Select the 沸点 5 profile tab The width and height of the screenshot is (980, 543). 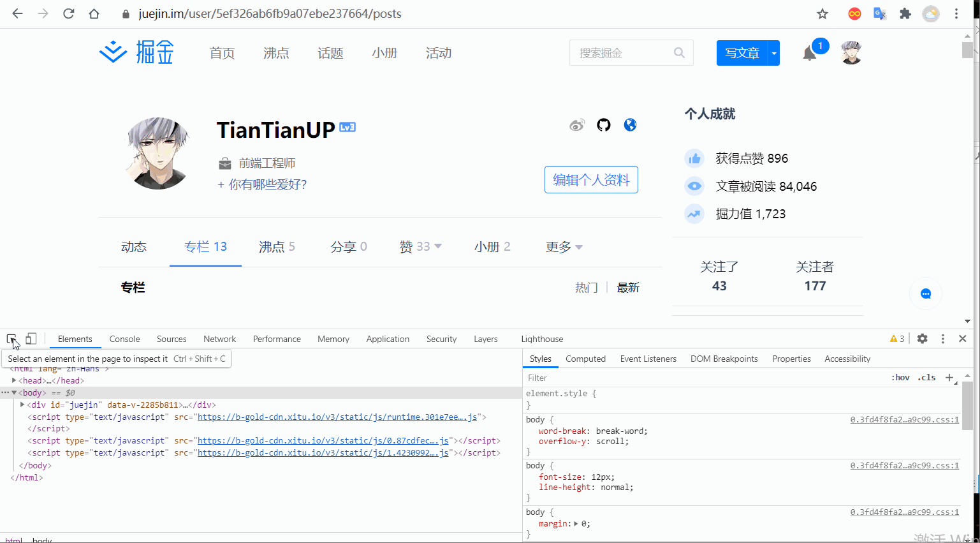click(277, 247)
